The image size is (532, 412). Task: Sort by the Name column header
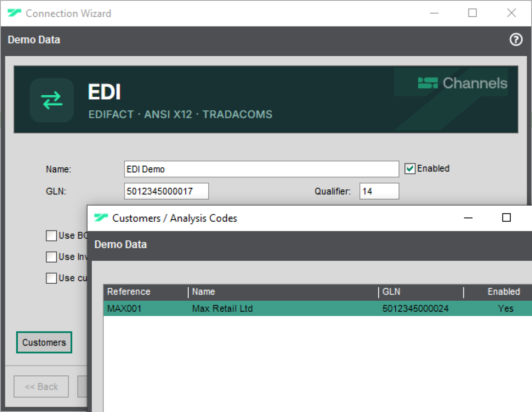coord(283,292)
